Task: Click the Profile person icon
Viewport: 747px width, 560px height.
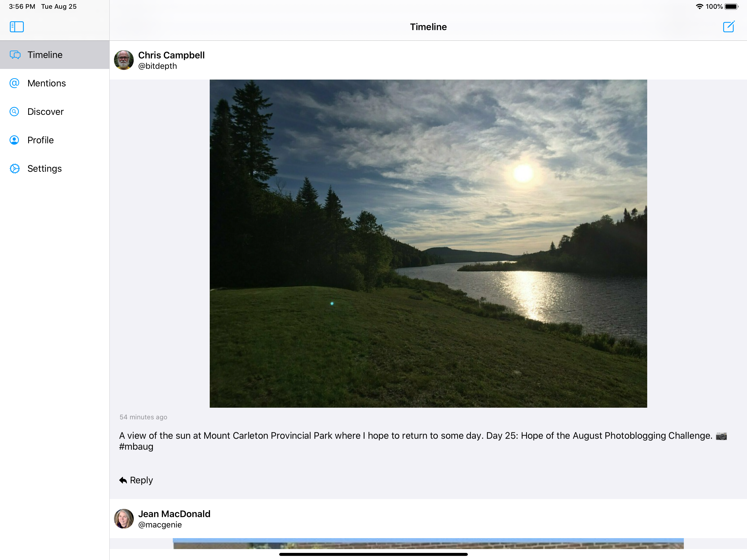Action: click(14, 140)
